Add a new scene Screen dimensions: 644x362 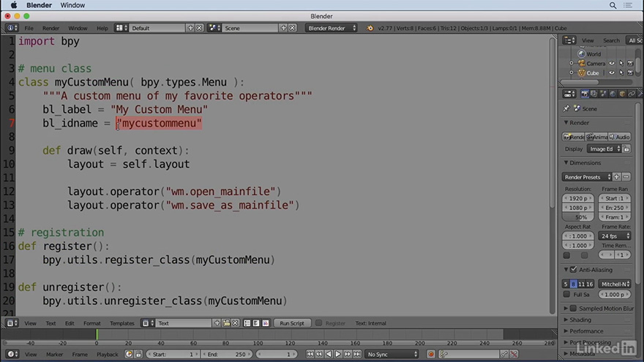[283, 28]
